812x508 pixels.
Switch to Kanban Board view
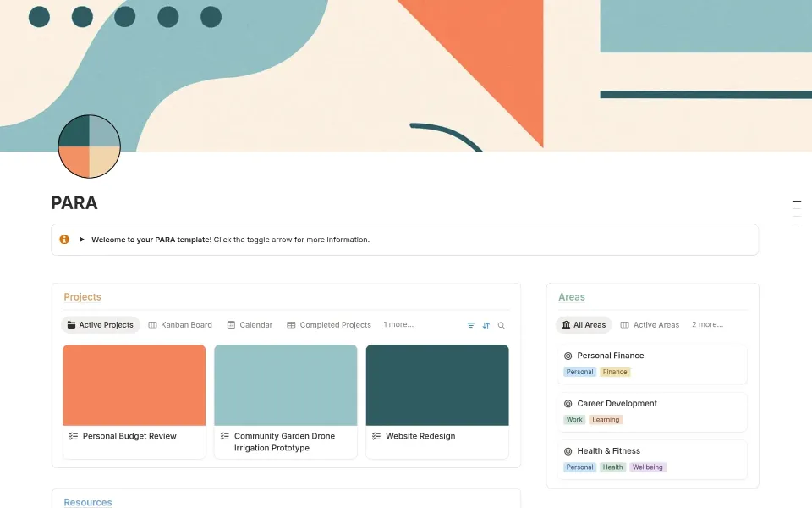pyautogui.click(x=180, y=325)
